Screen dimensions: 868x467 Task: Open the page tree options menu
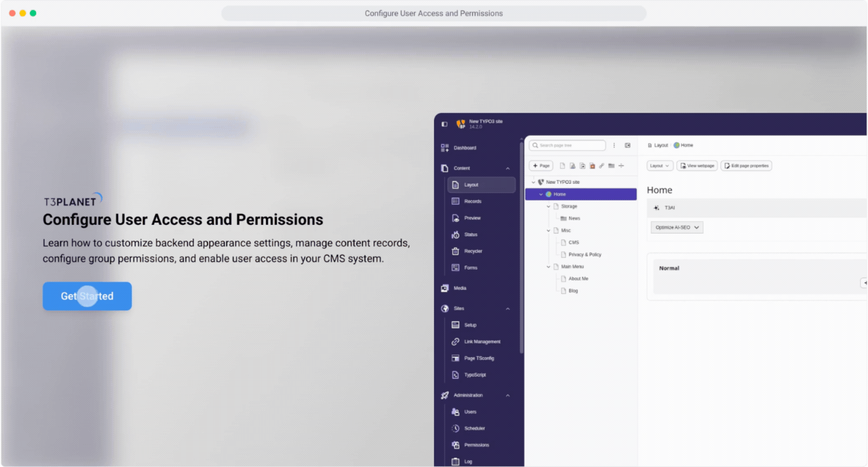click(x=614, y=145)
